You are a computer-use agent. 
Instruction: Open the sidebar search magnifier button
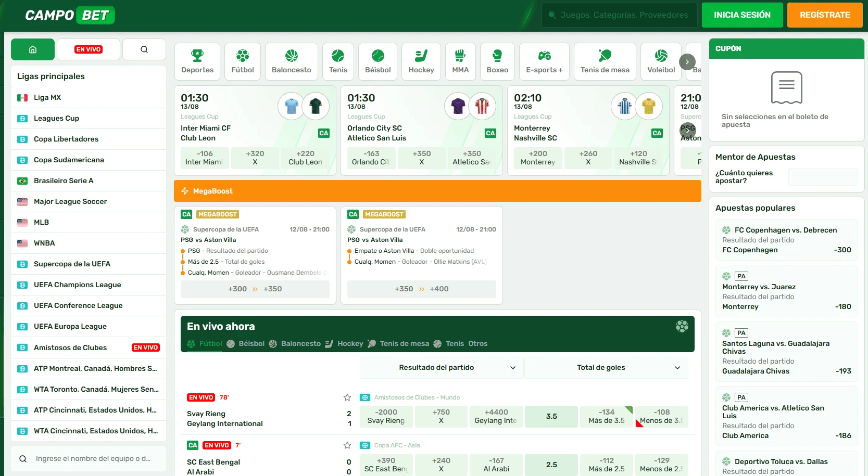144,49
